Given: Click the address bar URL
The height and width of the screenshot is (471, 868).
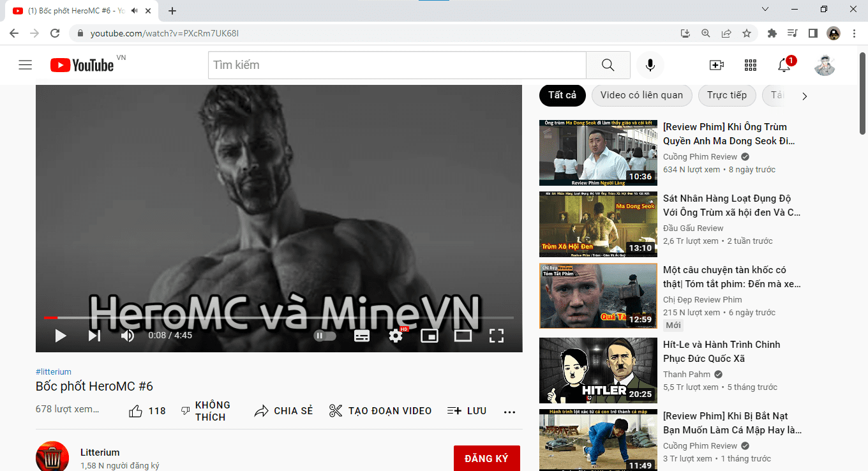Looking at the screenshot, I should pos(165,33).
